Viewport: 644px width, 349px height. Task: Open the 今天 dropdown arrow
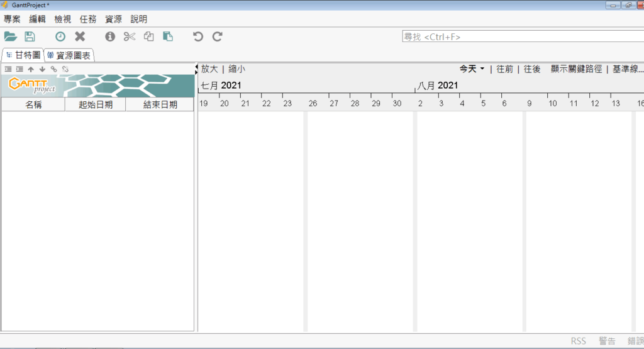coord(482,69)
